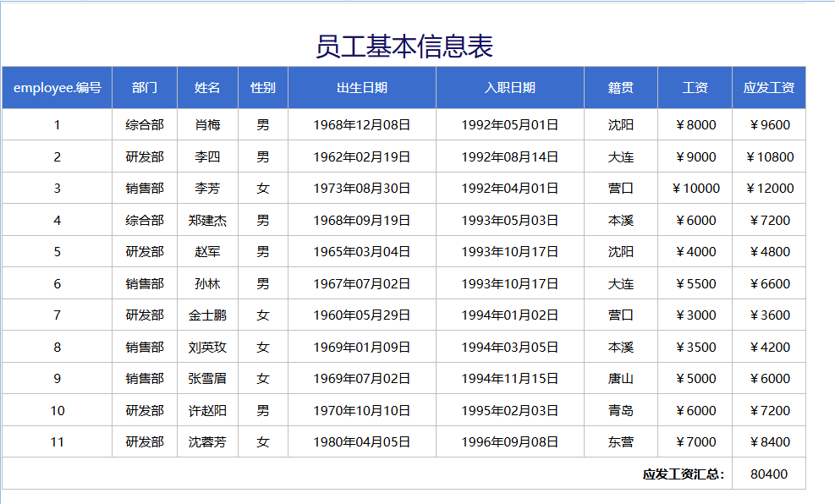
Task: Select birth date 1960年05月29日
Action: (361, 315)
